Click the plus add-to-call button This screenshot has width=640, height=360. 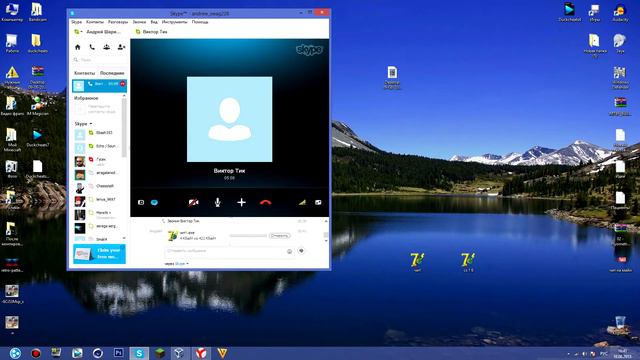(x=241, y=202)
